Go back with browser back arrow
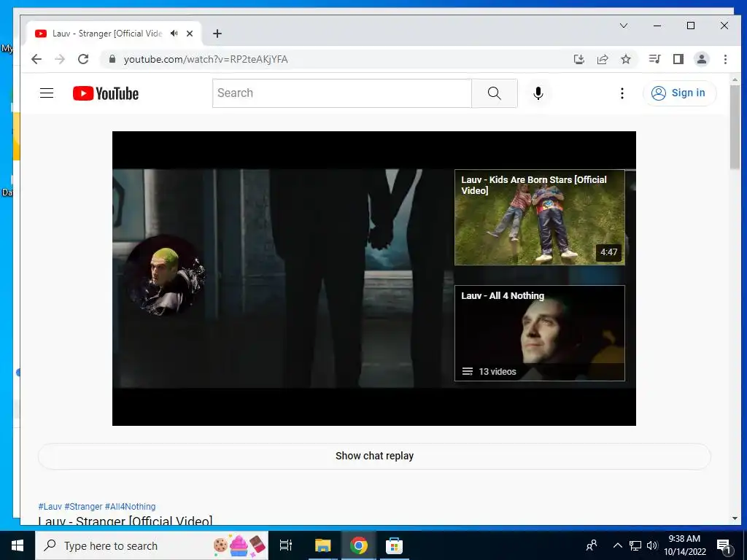 [36, 59]
